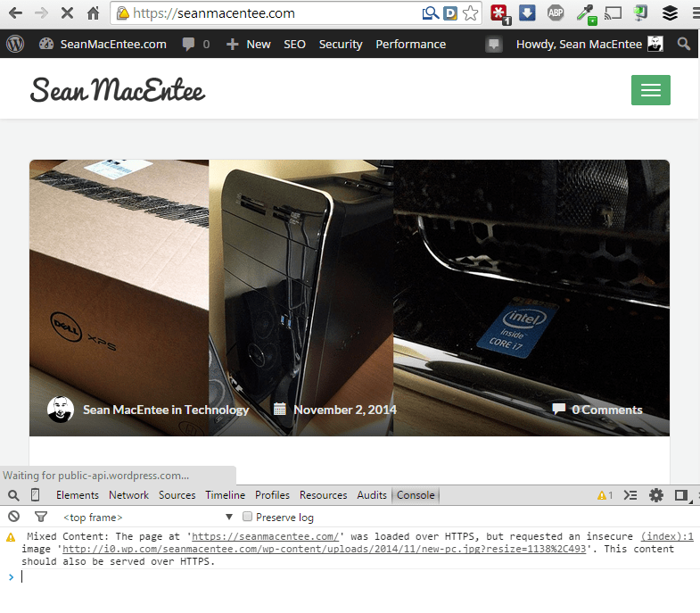The height and width of the screenshot is (613, 700).
Task: Stop page loading with the X button
Action: 67,13
